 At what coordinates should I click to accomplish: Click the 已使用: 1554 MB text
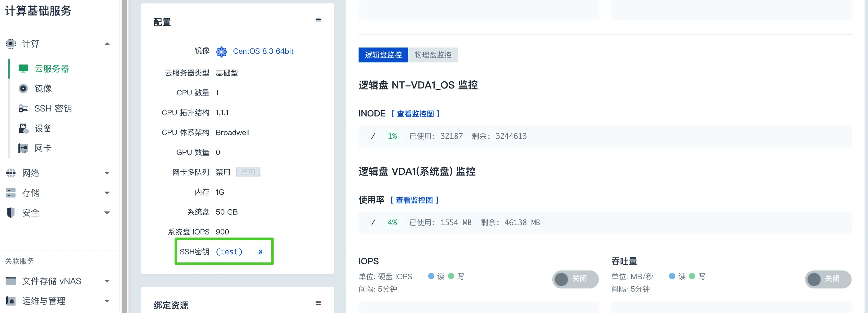coord(440,223)
